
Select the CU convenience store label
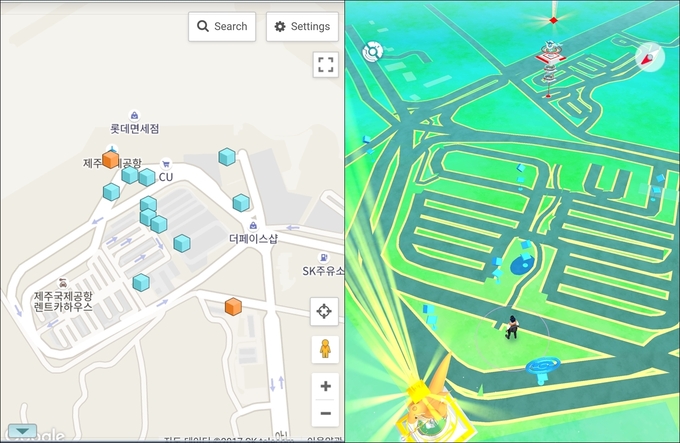tap(166, 177)
